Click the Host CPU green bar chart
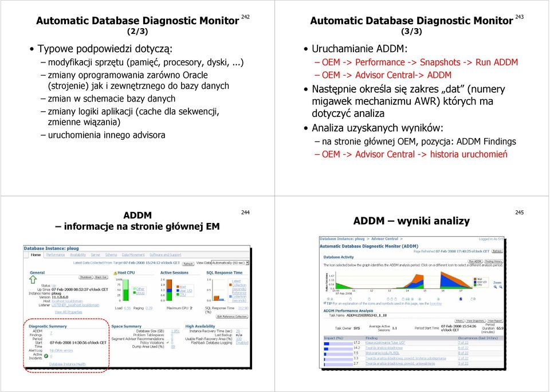Screen dimensions: 550x392 [x=125, y=290]
